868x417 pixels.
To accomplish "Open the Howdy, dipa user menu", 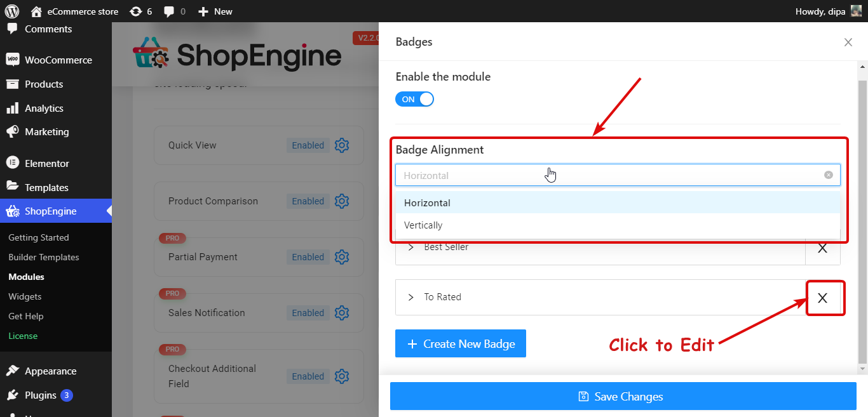I will (x=828, y=11).
